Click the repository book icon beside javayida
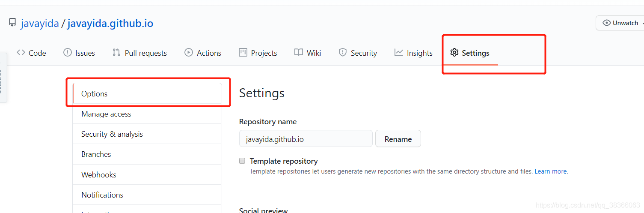This screenshot has height=213, width=644. pyautogui.click(x=12, y=23)
